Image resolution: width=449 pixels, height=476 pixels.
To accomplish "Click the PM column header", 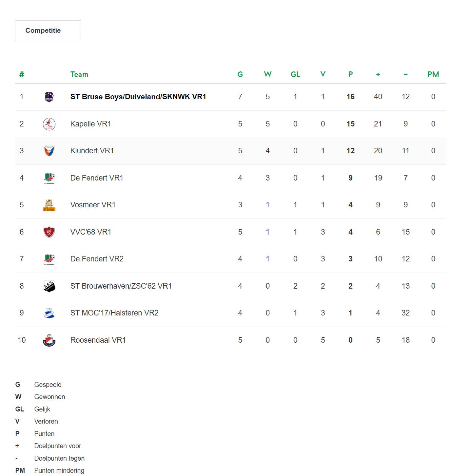I will (433, 74).
